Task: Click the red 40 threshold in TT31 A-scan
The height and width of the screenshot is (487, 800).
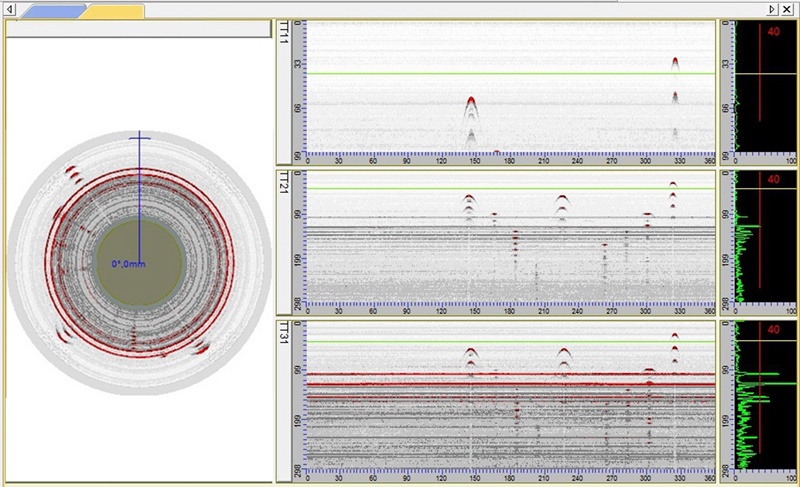Action: point(772,330)
